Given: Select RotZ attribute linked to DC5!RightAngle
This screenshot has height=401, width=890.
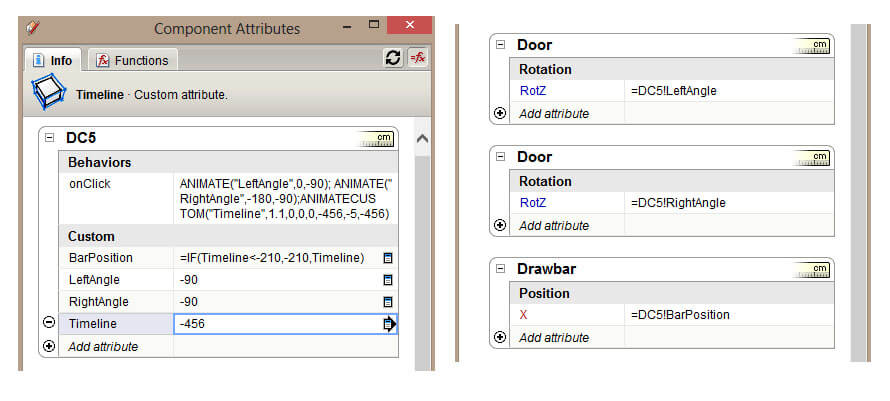Looking at the screenshot, I should pos(533,203).
